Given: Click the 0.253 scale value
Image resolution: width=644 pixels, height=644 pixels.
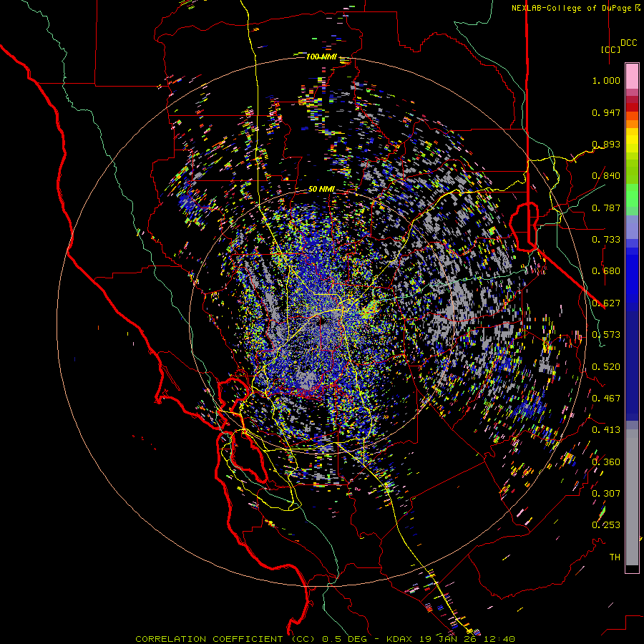Looking at the screenshot, I should coord(606,525).
